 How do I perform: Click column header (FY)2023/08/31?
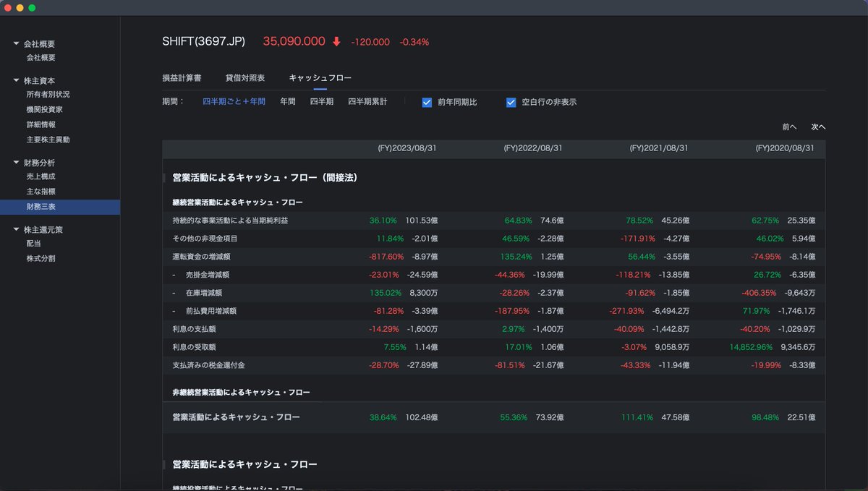[407, 148]
